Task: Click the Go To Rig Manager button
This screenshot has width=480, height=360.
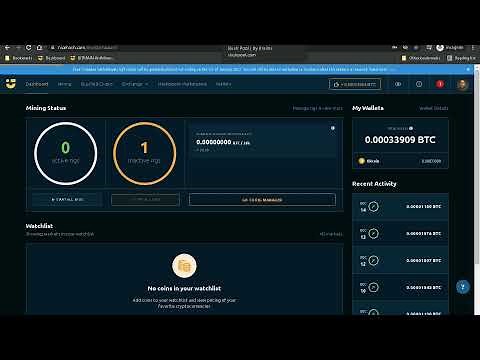Action: click(262, 200)
